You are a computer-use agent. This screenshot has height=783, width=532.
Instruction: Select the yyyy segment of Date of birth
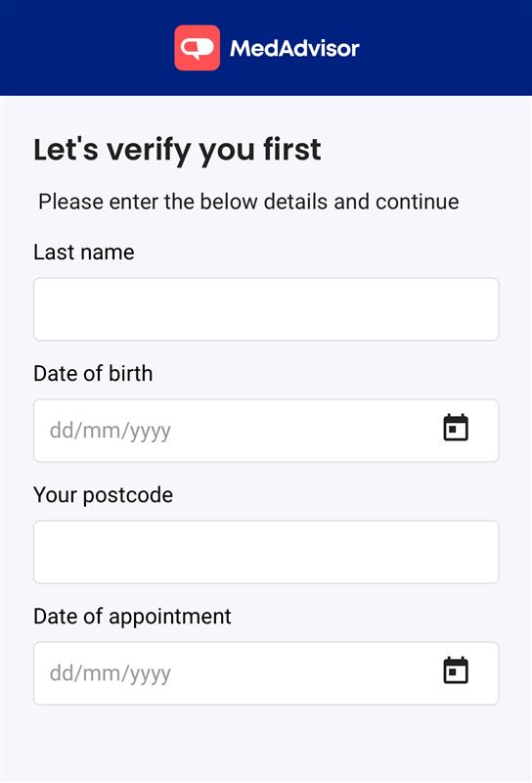[145, 431]
